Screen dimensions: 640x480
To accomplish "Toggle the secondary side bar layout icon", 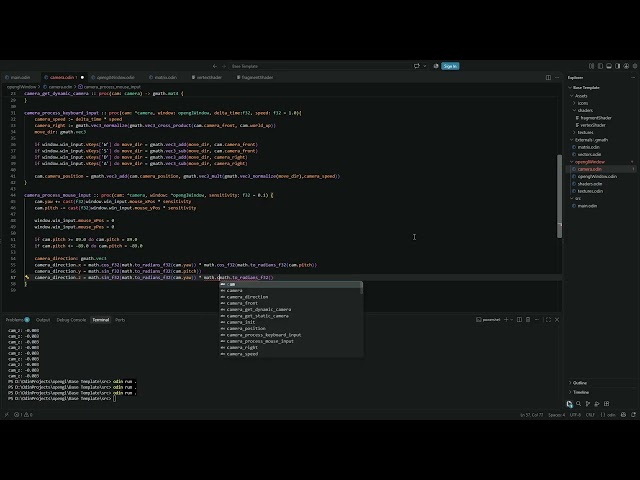I will 618,66.
